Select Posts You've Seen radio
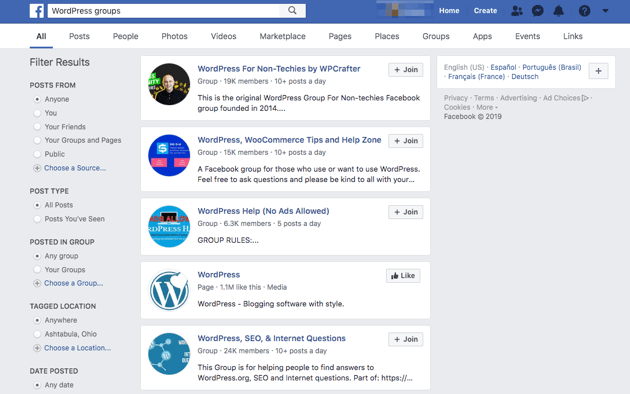 point(37,219)
